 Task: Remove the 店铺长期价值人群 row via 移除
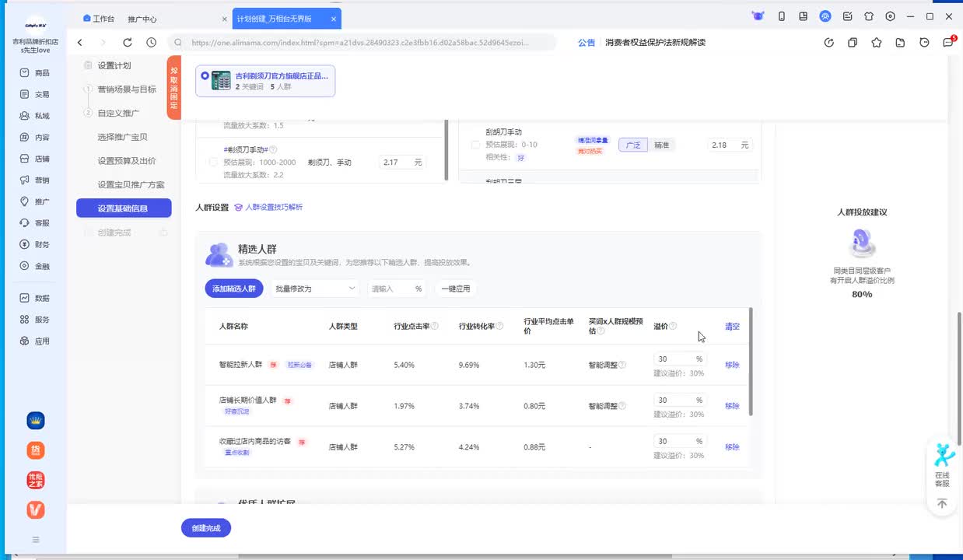732,406
